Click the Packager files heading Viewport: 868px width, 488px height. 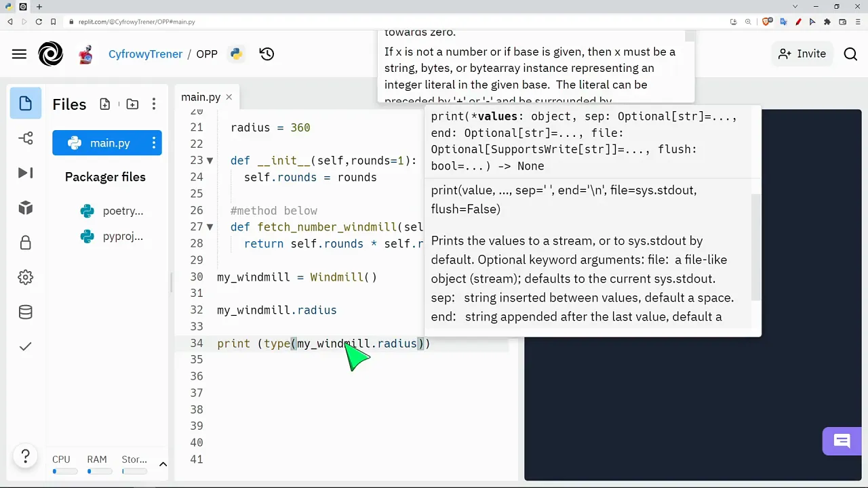(105, 177)
